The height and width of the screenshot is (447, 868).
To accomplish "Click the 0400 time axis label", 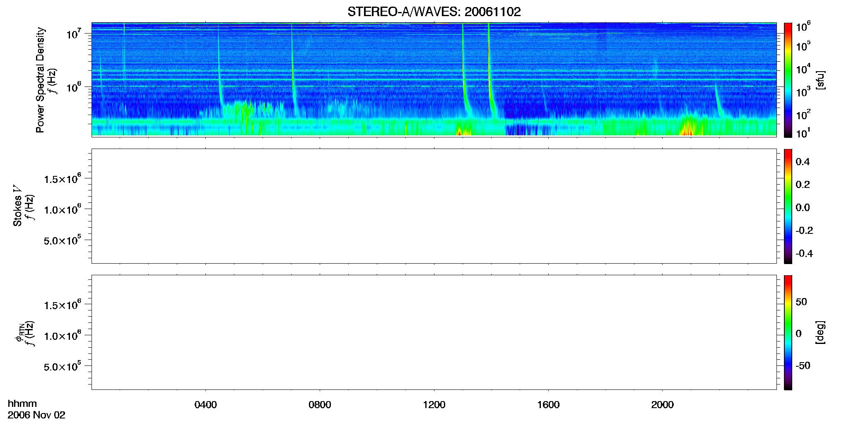I will click(206, 404).
